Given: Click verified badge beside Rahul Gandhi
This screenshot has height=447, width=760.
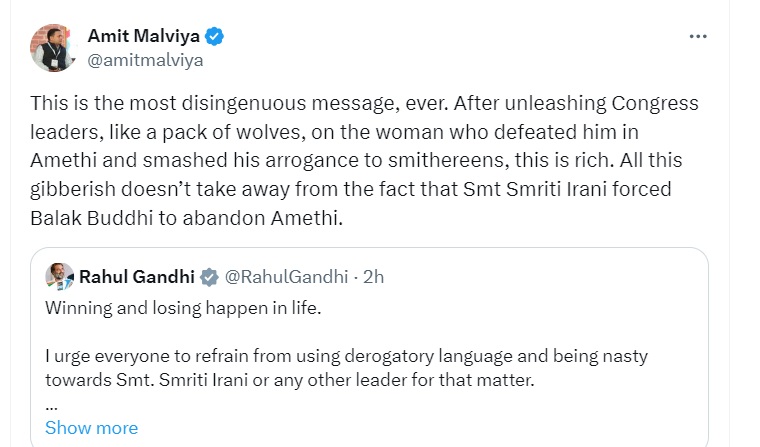Looking at the screenshot, I should 210,277.
